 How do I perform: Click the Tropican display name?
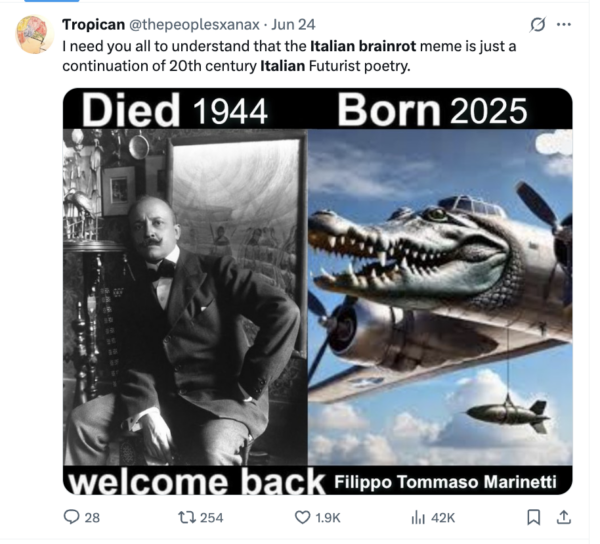coord(93,24)
